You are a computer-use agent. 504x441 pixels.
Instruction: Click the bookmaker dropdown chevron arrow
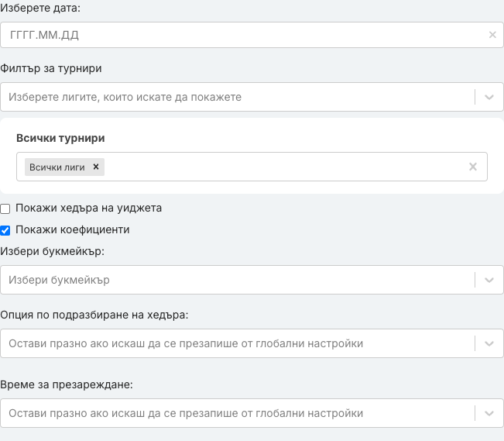pos(489,280)
